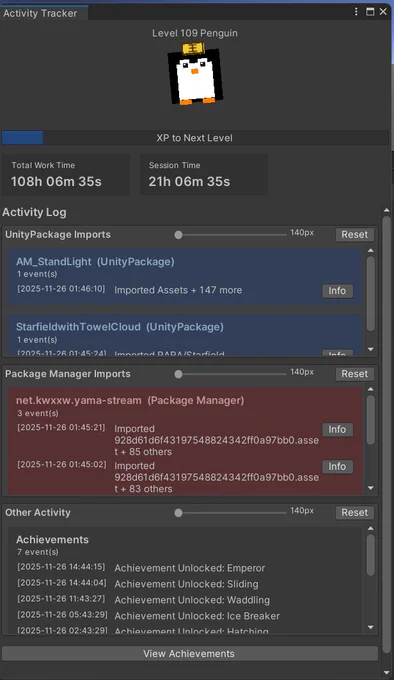This screenshot has width=394, height=680.
Task: Click the XP to Next Level progress bar
Action: click(x=195, y=138)
